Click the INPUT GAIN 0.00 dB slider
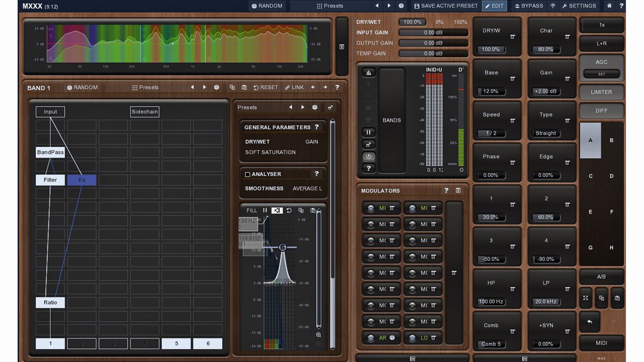This screenshot has height=362, width=644. (434, 33)
